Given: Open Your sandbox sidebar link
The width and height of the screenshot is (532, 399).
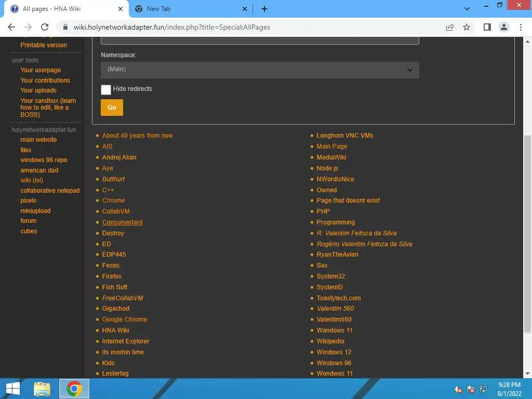Looking at the screenshot, I should tap(48, 108).
